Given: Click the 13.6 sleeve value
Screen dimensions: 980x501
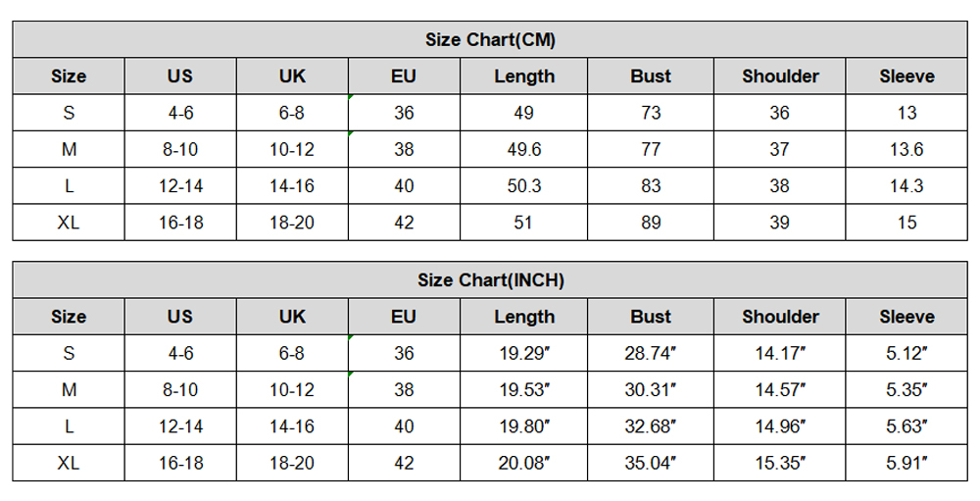Looking at the screenshot, I should 906,150.
